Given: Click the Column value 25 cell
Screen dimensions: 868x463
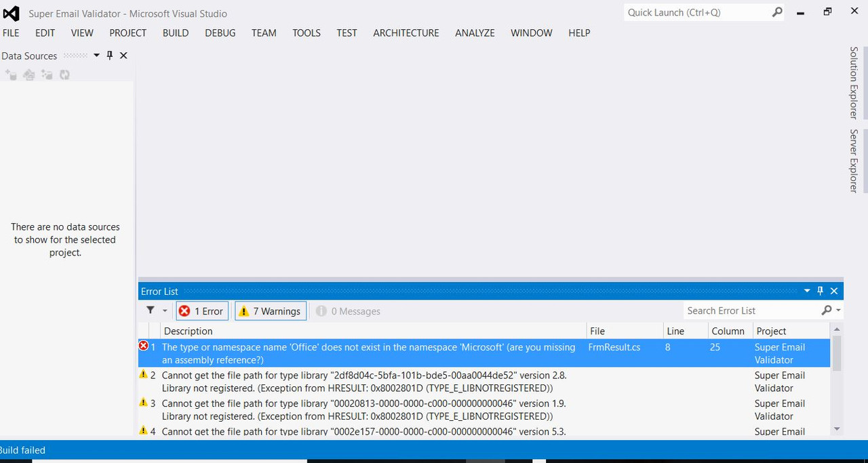Looking at the screenshot, I should [x=716, y=347].
